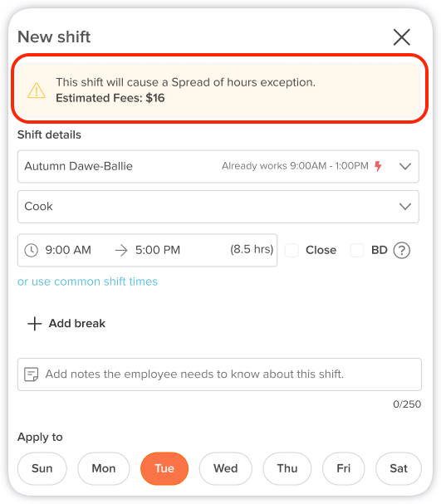The height and width of the screenshot is (504, 441).
Task: Open the 9:00 AM start time picker
Action: (x=68, y=250)
